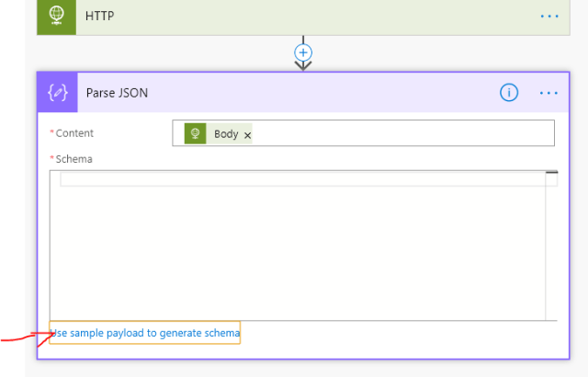Click the HTTP title text

(x=100, y=16)
